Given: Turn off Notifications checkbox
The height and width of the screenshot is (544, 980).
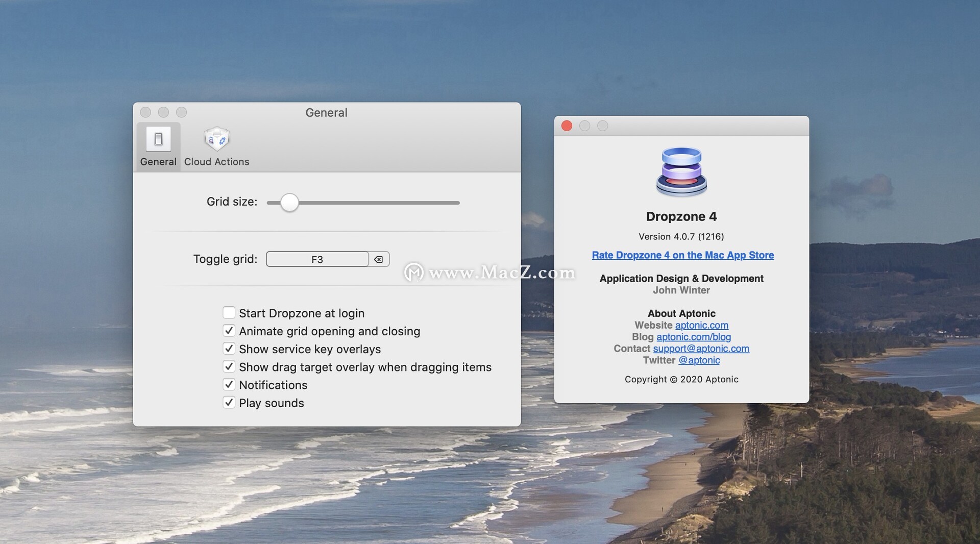Looking at the screenshot, I should 229,384.
